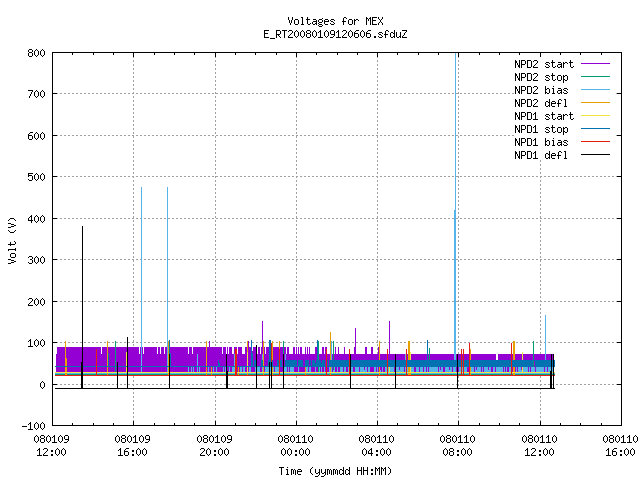Click the tall black NPD1 defl spike

tap(82, 306)
